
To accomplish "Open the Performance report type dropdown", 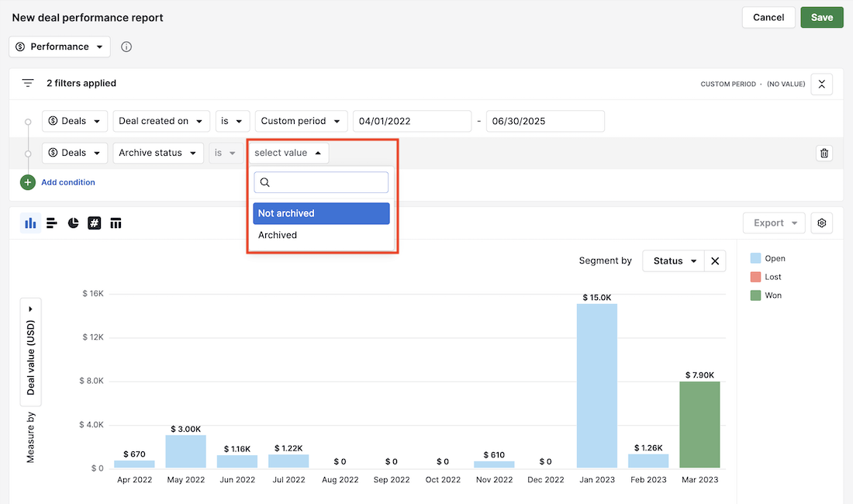I will pos(60,47).
